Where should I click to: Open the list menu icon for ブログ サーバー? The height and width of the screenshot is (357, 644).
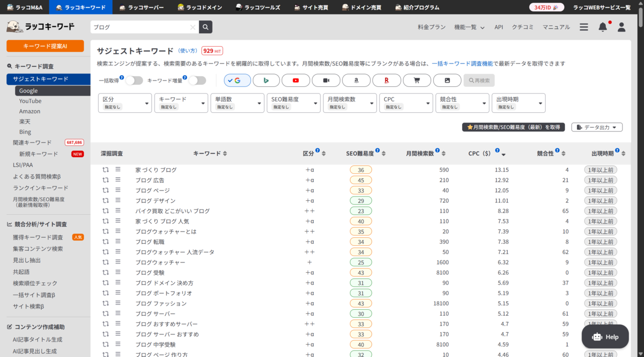118,314
